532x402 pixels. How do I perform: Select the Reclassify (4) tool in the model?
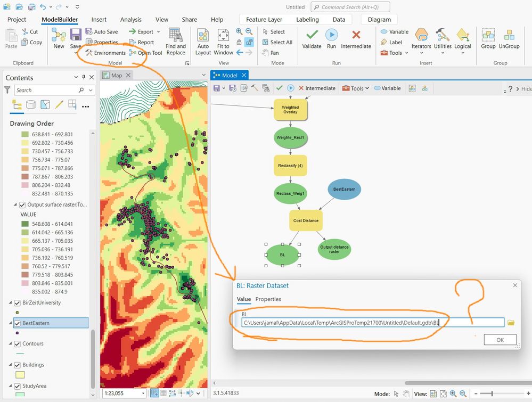point(290,166)
